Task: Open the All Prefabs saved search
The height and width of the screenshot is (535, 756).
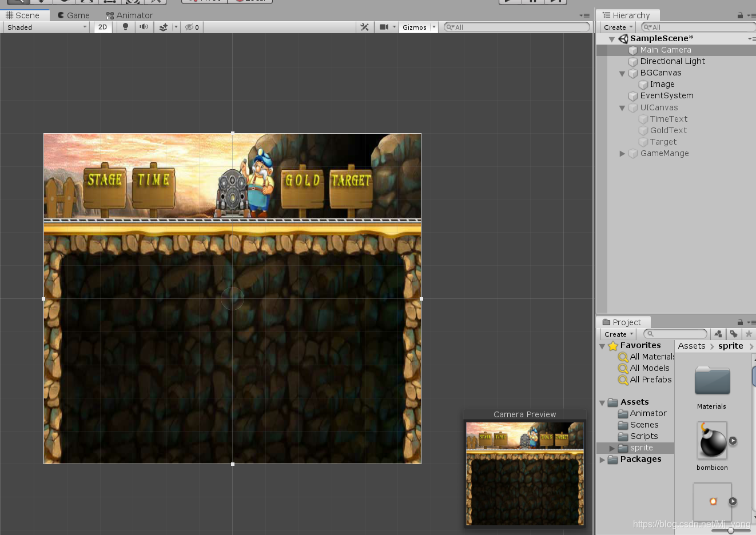Action: (x=645, y=380)
